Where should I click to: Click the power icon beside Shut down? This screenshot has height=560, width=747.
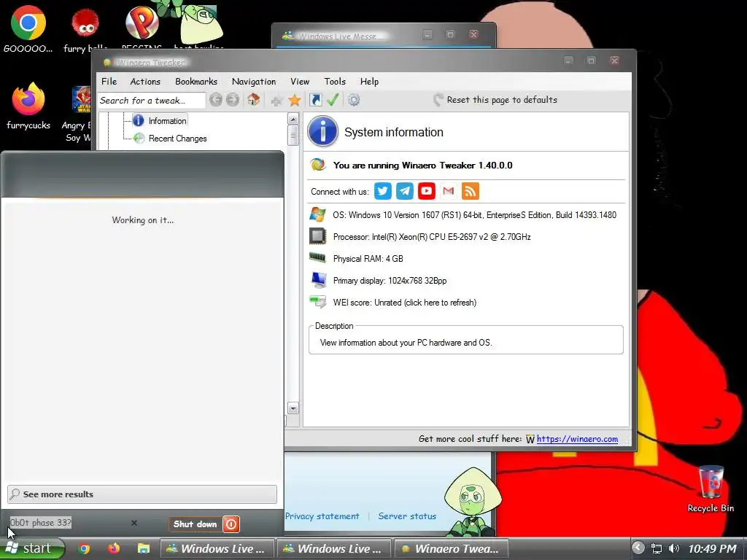tap(231, 524)
